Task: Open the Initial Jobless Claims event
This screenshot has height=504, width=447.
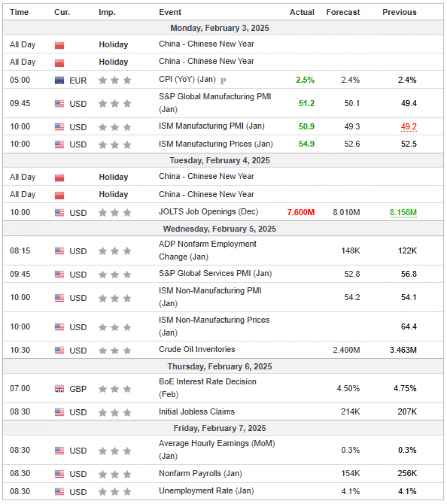Action: 197,412
